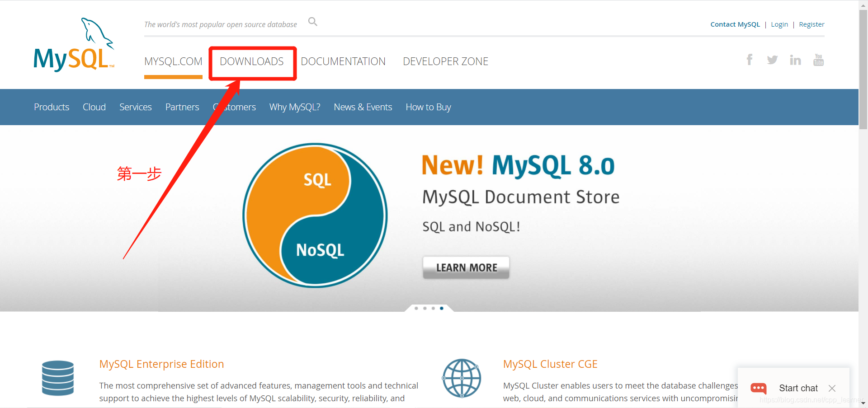Open MySQL YouTube channel icon
Image resolution: width=868 pixels, height=408 pixels.
click(x=819, y=60)
